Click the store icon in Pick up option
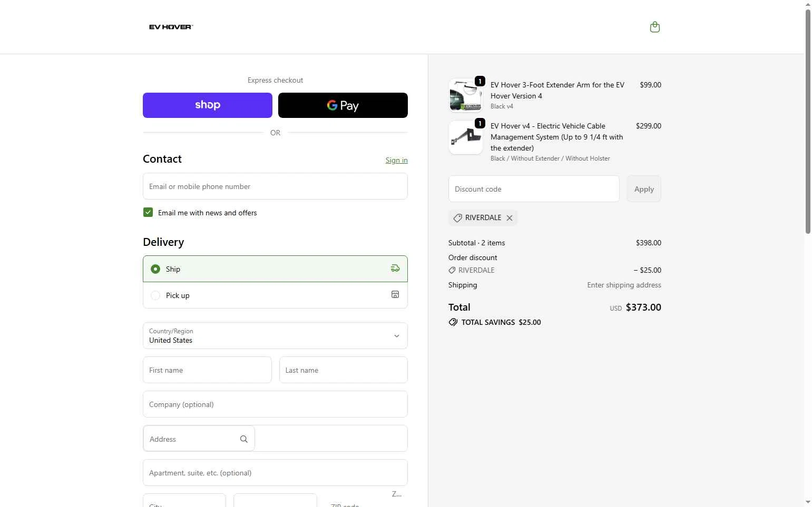 click(x=395, y=295)
